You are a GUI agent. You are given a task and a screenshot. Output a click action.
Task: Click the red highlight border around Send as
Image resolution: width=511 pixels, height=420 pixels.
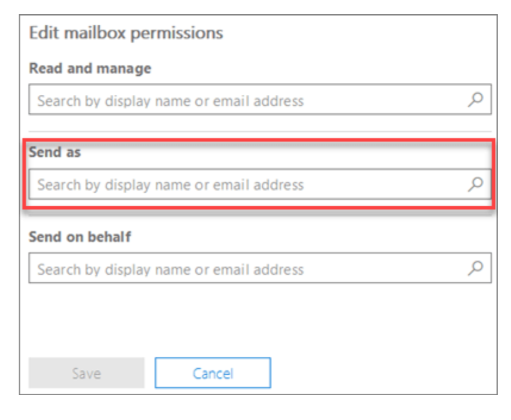click(259, 140)
